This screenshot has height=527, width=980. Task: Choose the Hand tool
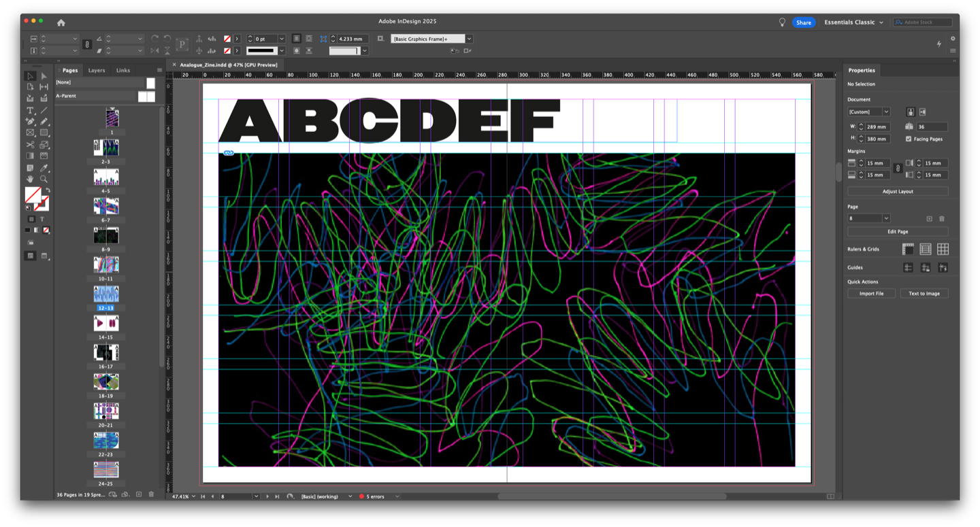[30, 179]
